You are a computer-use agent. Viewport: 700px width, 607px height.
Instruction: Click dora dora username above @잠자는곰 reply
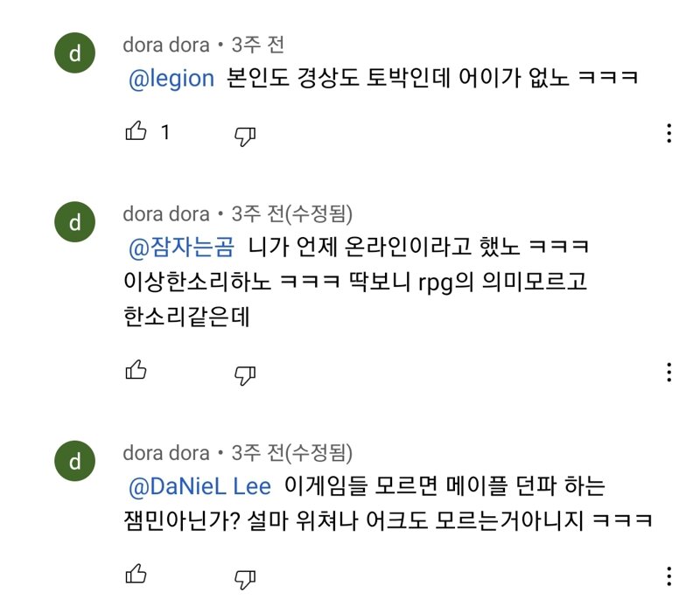(x=165, y=213)
